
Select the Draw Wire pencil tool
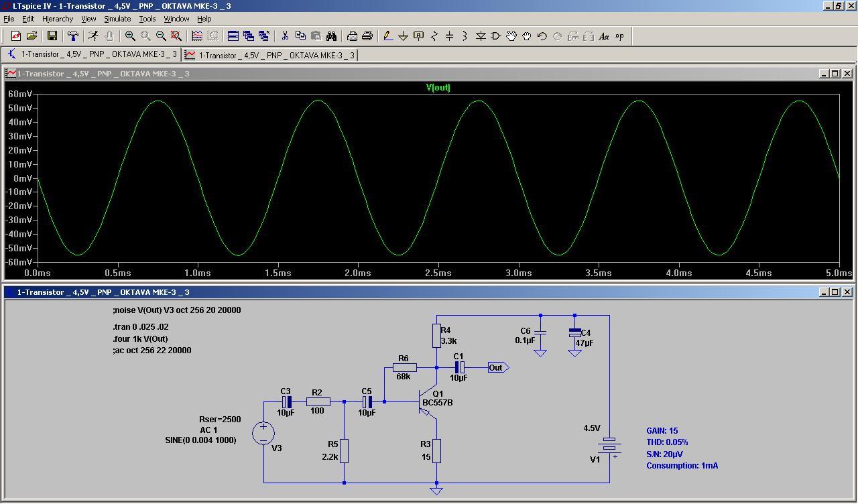(387, 36)
